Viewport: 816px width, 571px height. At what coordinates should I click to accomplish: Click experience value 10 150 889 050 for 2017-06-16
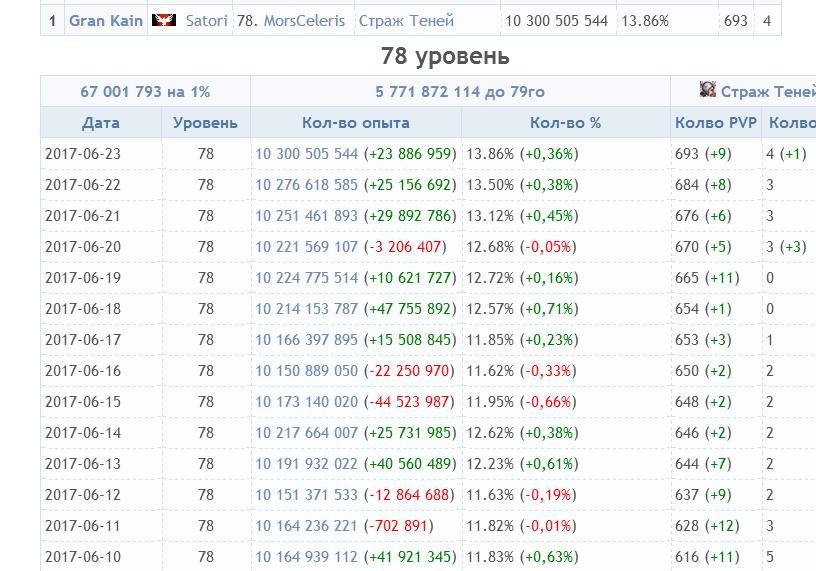306,371
